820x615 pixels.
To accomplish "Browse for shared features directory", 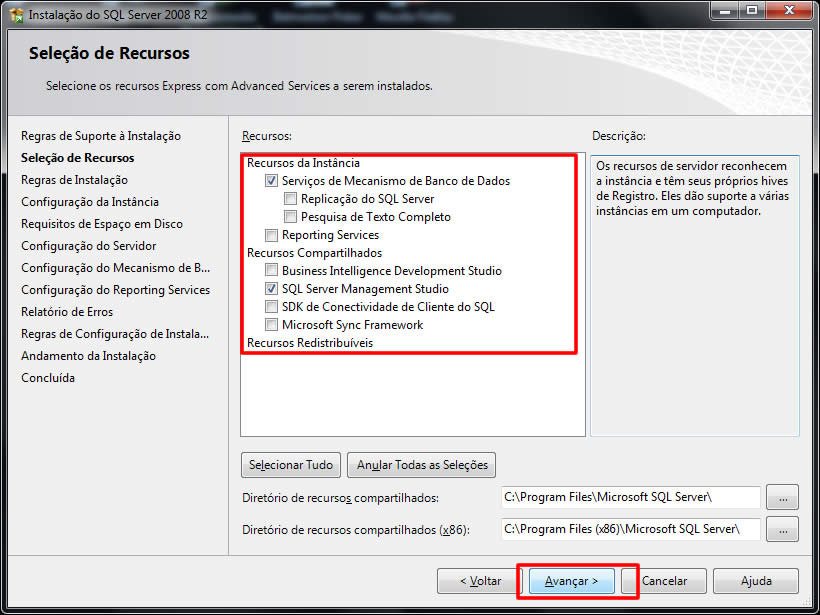I will (782, 497).
